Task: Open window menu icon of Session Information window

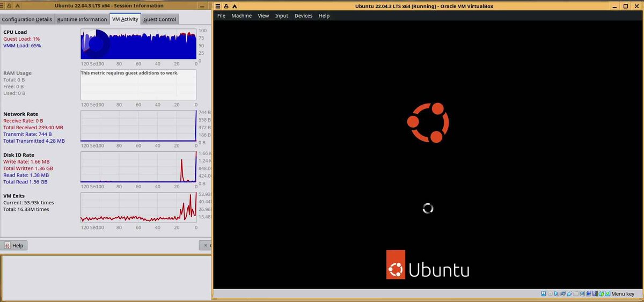Action: point(2,6)
